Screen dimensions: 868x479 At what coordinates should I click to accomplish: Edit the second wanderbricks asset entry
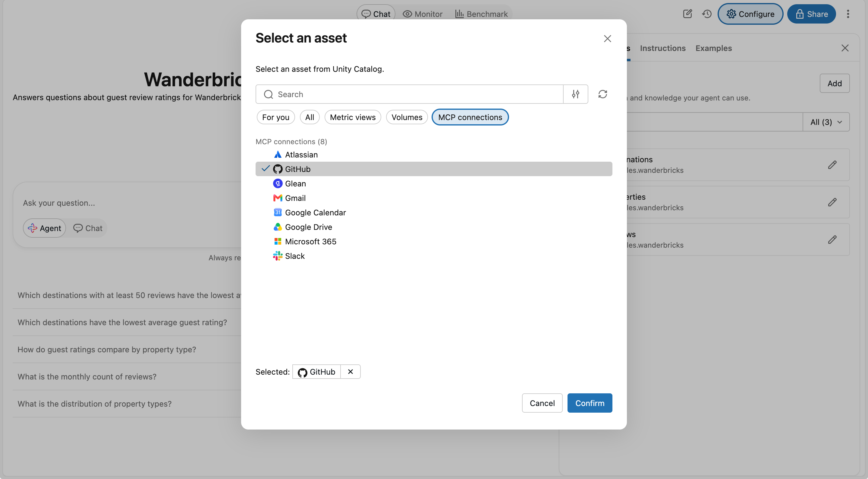click(x=832, y=202)
